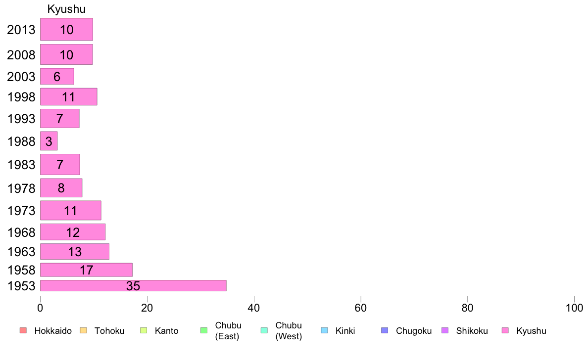Select the 1998 bar showing 11
This screenshot has width=588, height=364.
pos(69,97)
